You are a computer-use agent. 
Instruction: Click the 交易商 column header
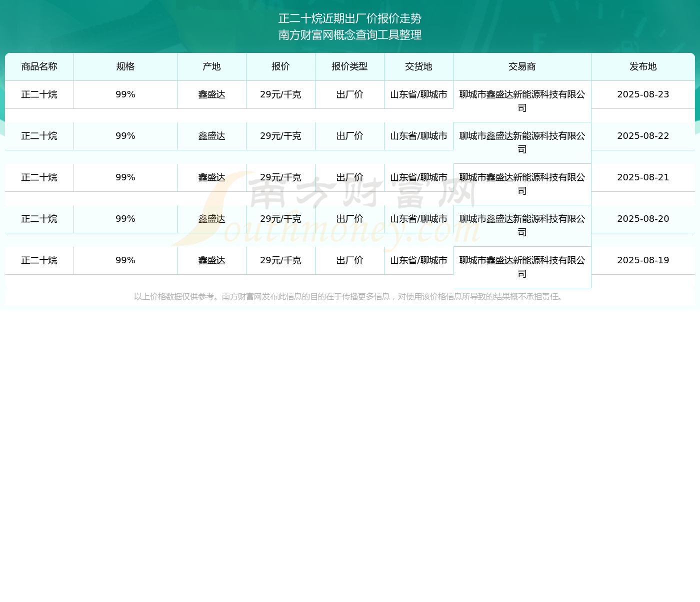click(522, 66)
